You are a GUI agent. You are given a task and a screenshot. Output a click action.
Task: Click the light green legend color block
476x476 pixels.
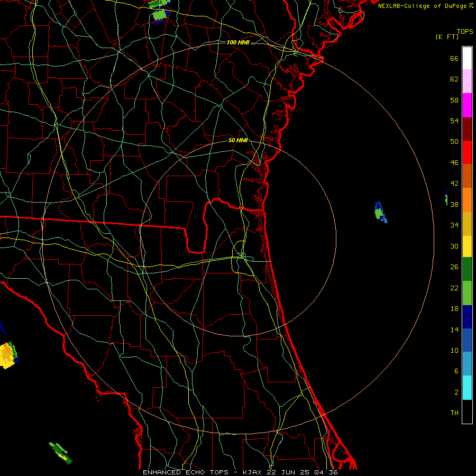[x=467, y=293]
